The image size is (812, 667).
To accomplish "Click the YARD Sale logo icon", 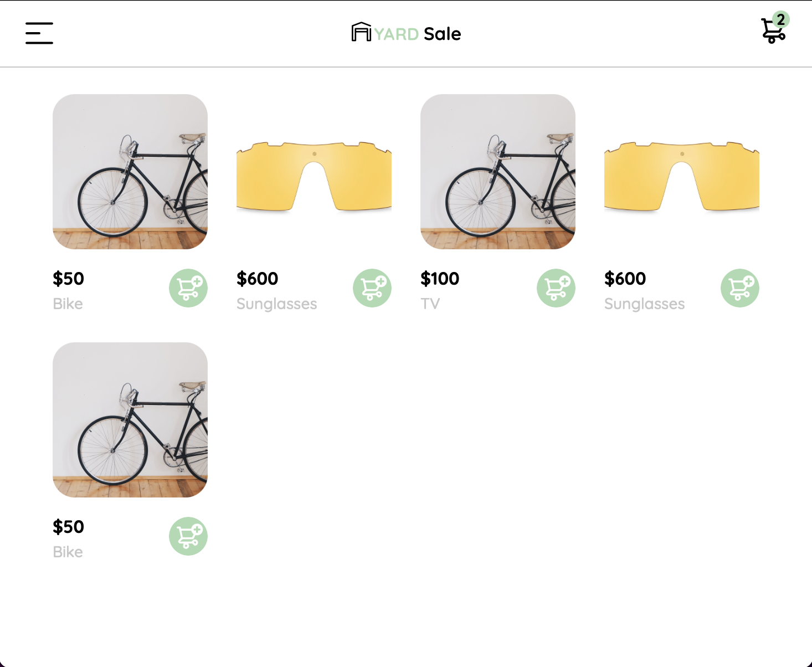I will tap(360, 33).
